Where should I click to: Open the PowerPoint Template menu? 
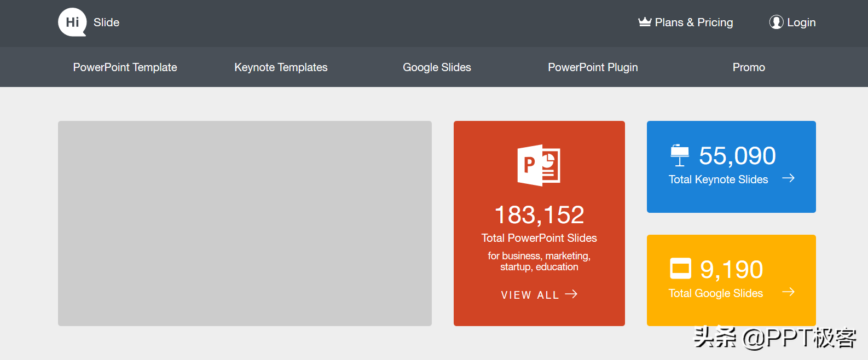(125, 67)
